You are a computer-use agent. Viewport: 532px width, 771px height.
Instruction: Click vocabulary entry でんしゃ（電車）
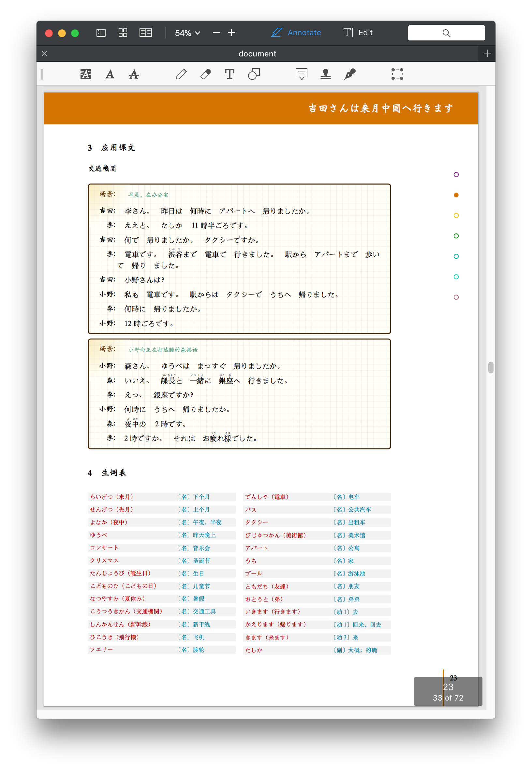[267, 497]
